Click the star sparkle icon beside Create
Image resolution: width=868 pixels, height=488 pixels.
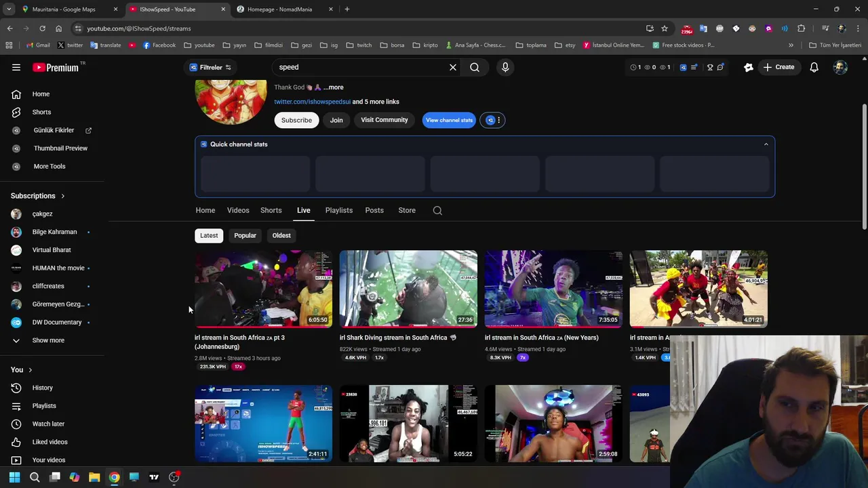(x=749, y=67)
